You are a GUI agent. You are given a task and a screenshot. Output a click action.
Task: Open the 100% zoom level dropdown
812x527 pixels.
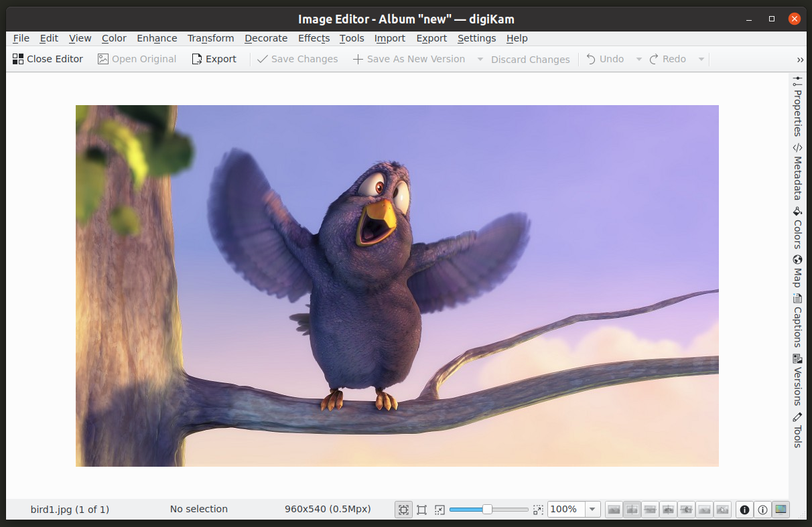point(592,510)
